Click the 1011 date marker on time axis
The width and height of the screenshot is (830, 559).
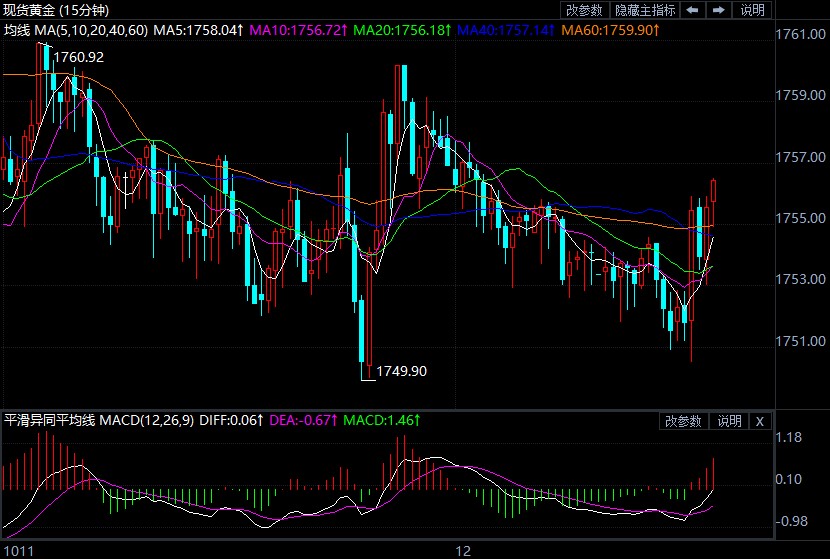click(x=19, y=551)
